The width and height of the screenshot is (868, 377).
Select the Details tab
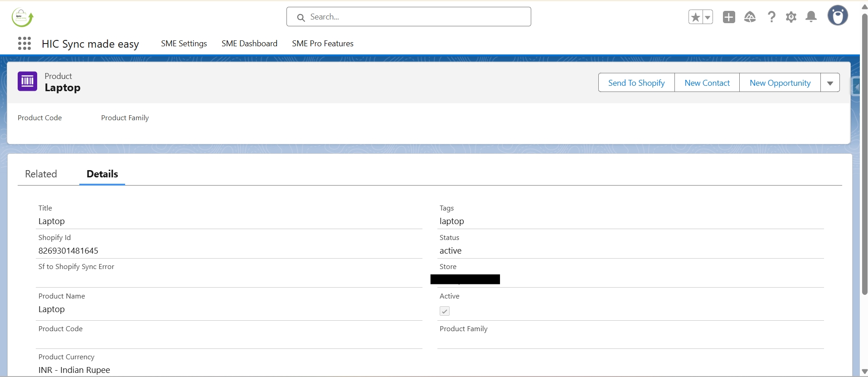pyautogui.click(x=102, y=174)
